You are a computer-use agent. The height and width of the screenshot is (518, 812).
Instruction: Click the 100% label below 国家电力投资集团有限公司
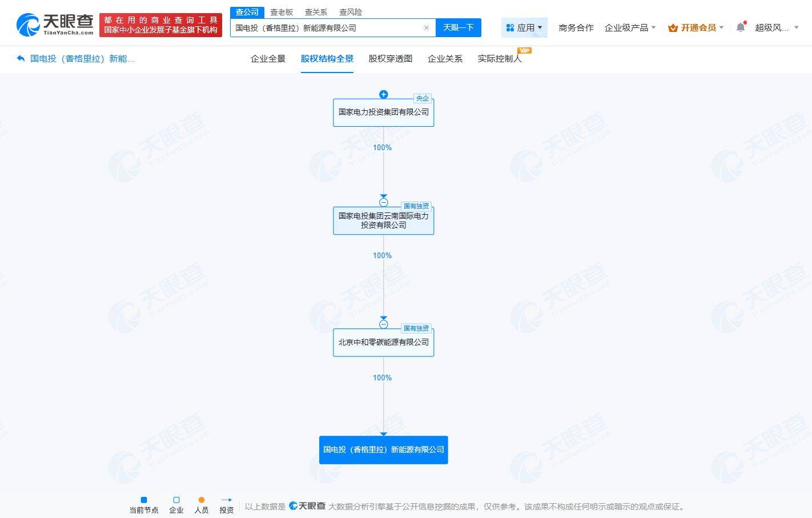pyautogui.click(x=383, y=147)
